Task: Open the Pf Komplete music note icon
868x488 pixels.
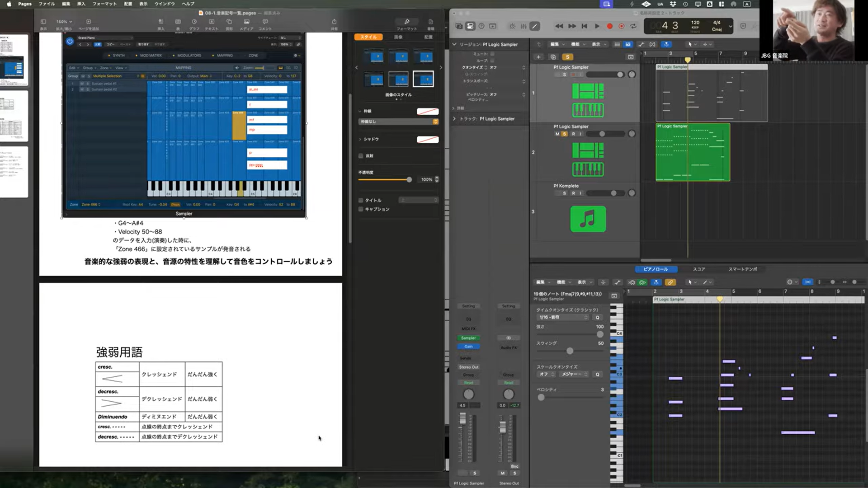Action: [x=588, y=219]
